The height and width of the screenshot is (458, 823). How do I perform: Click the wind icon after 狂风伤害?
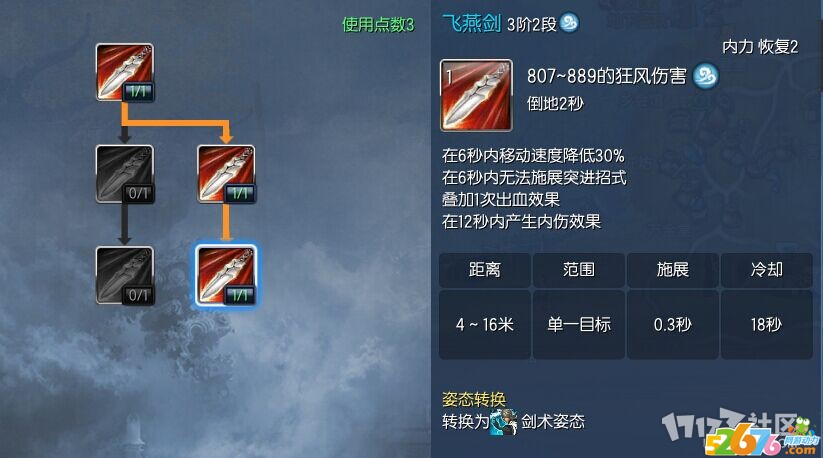click(x=705, y=77)
